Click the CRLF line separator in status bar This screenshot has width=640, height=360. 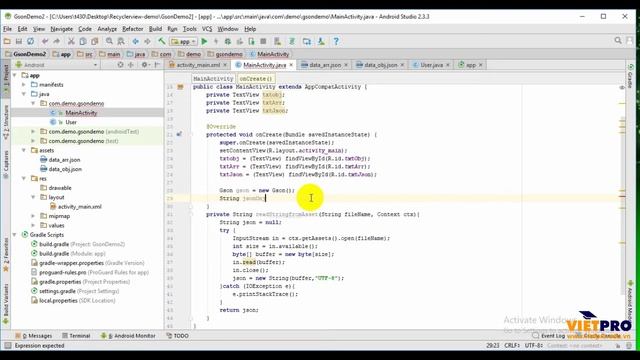coord(512,346)
